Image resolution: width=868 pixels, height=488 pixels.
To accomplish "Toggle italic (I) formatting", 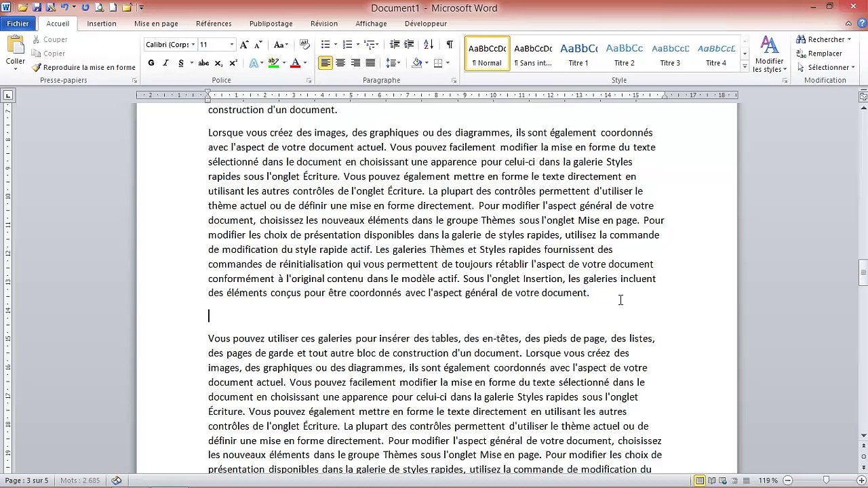I will [x=165, y=63].
